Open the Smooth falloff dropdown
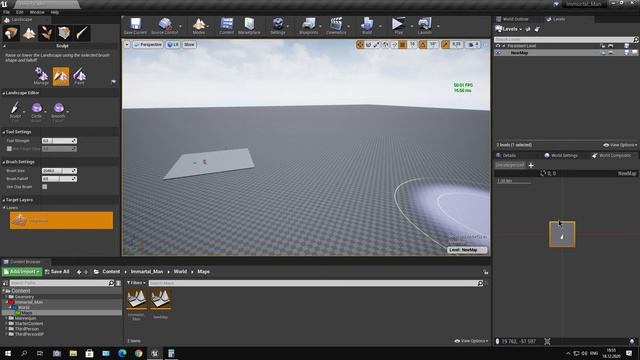The height and width of the screenshot is (360, 640). (x=58, y=111)
